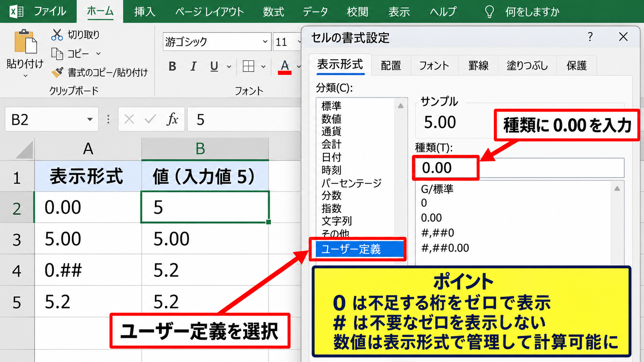
Task: Click the Copy (コピー) icon
Action: tap(57, 53)
